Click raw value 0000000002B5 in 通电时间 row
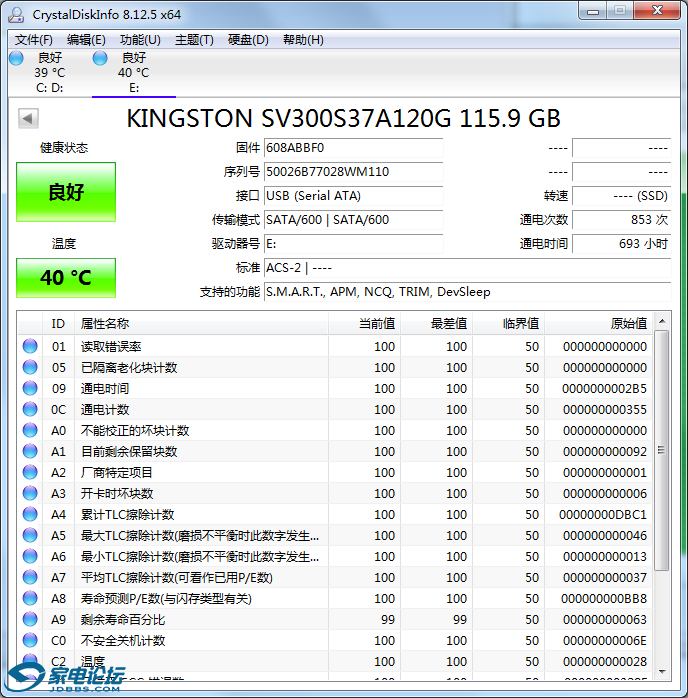The height and width of the screenshot is (698, 688). point(604,389)
